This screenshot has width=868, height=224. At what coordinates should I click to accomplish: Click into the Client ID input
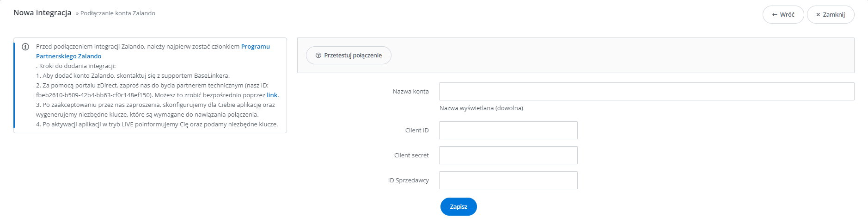coord(508,131)
